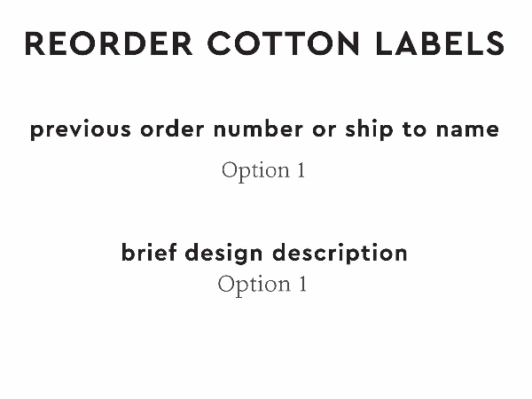The width and height of the screenshot is (532, 399).
Task: Click the word 'LABELS' in the title
Action: tap(445, 43)
